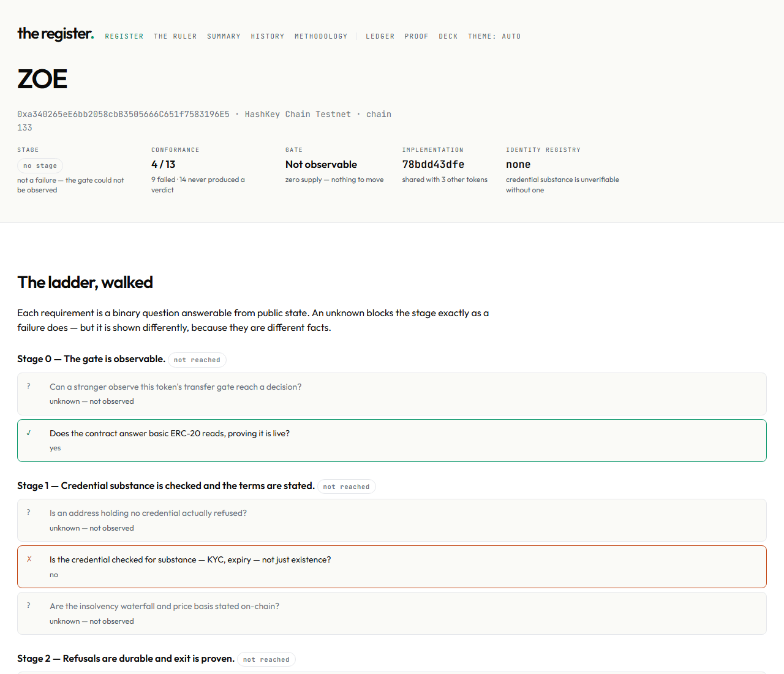Open 'Is an address holding no credential' card
Screen dimensions: 784x674
click(x=392, y=520)
